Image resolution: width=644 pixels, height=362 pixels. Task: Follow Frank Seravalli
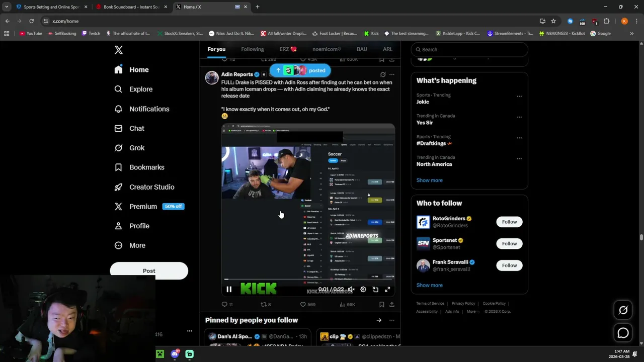point(509,265)
